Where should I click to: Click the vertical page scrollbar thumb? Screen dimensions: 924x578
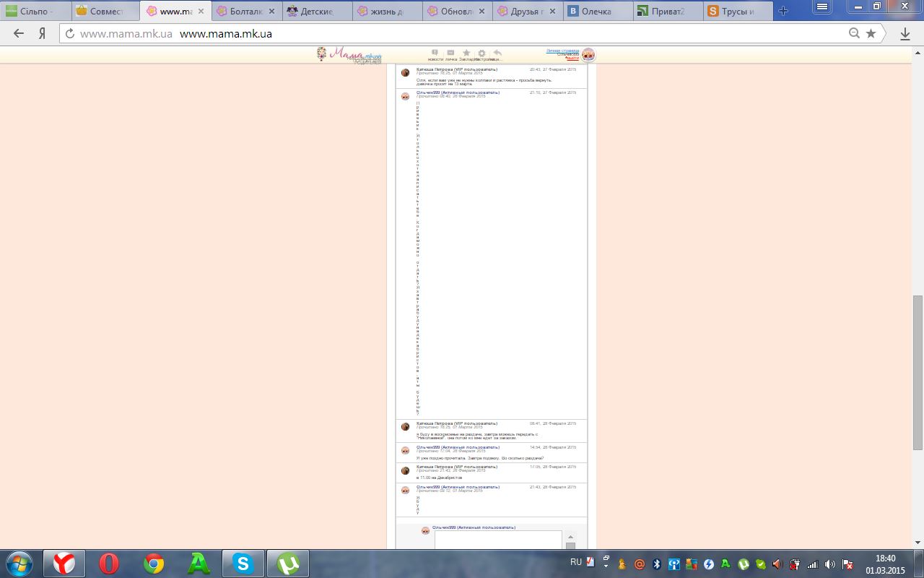coord(918,372)
